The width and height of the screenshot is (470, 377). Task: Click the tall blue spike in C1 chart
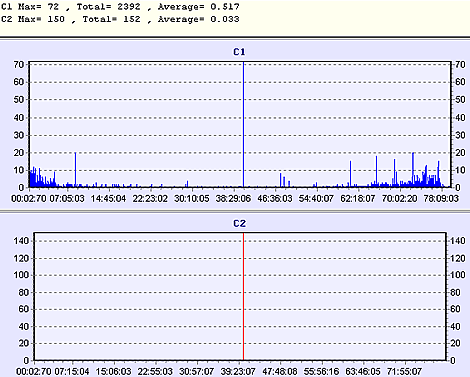click(x=243, y=124)
